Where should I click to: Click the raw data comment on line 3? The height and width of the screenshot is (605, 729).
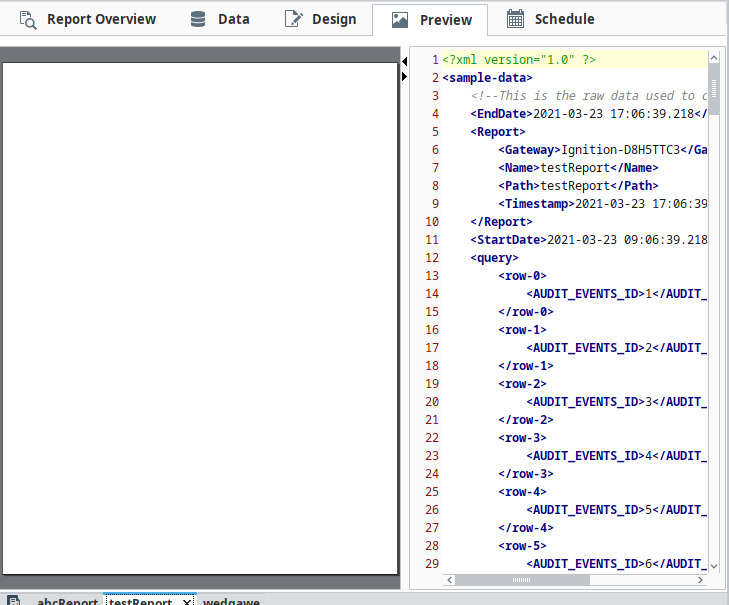[589, 96]
